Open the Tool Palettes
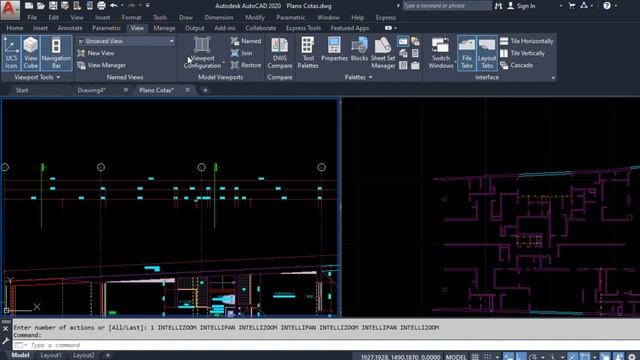640x360 pixels. click(x=308, y=53)
